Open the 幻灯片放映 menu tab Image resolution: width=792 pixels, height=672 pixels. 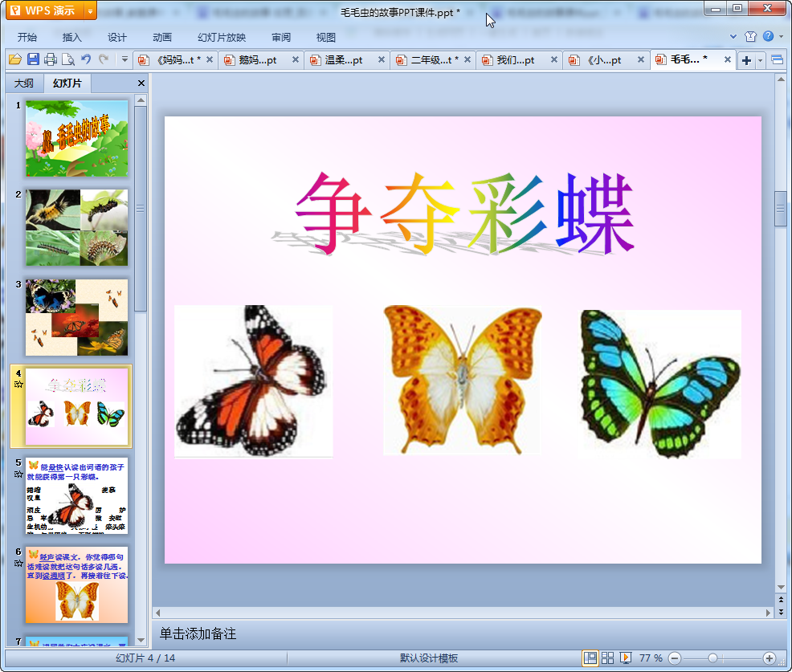coord(222,38)
